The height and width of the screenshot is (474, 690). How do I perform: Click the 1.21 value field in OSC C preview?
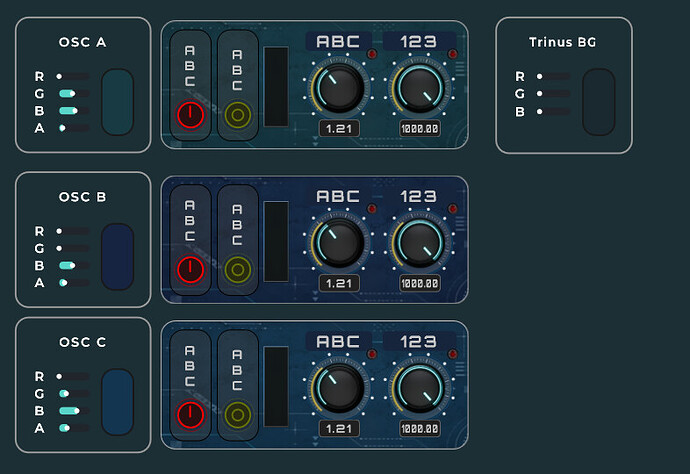[x=339, y=428]
